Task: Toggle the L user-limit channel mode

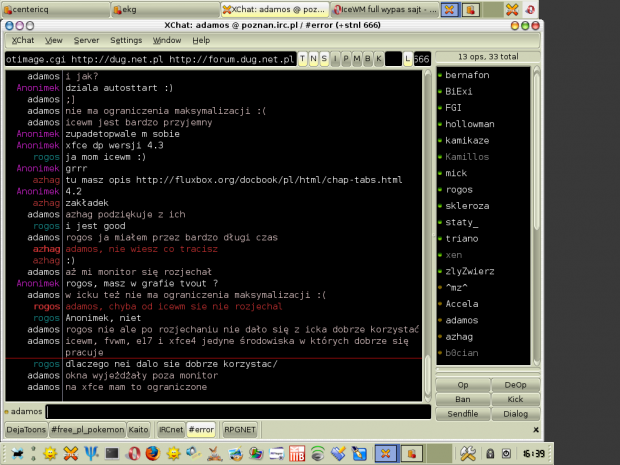Action: (408, 59)
